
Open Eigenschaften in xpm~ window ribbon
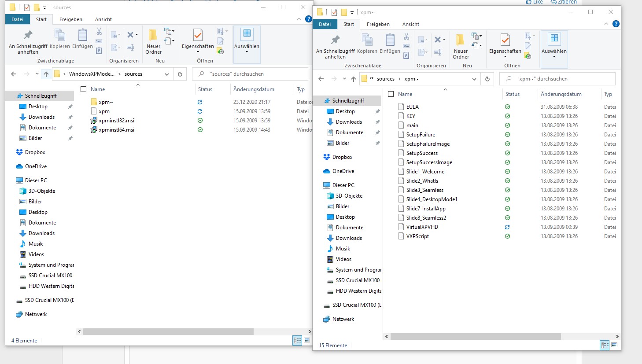tap(505, 46)
